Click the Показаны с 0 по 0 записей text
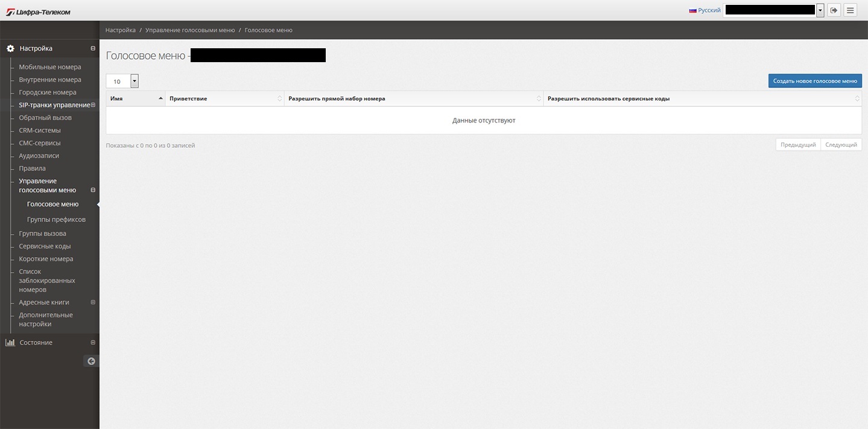The image size is (868, 429). pyautogui.click(x=150, y=145)
